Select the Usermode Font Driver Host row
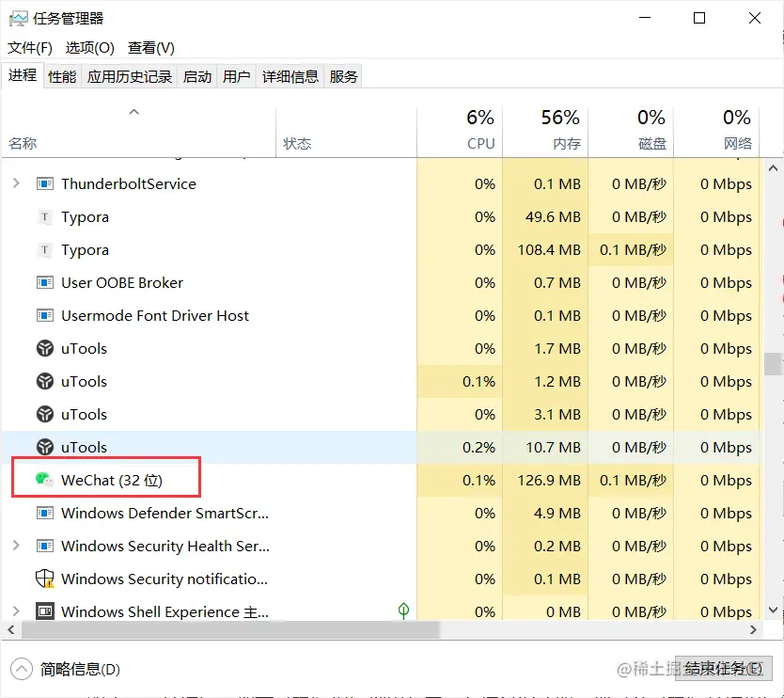This screenshot has height=698, width=784. point(382,316)
